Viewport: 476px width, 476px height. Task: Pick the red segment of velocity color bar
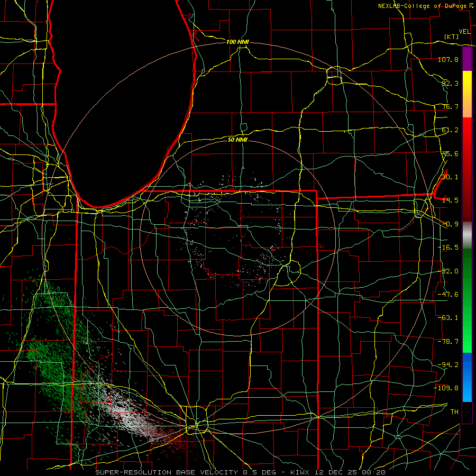(467, 169)
